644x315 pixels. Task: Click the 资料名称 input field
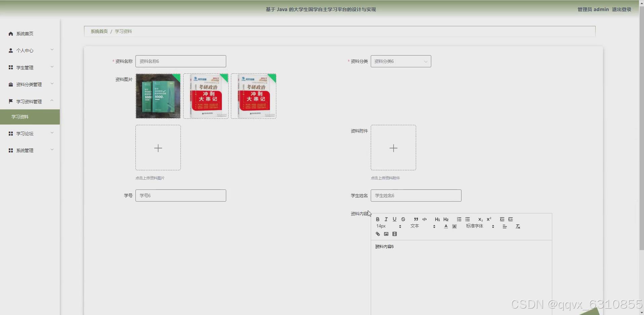click(x=180, y=61)
